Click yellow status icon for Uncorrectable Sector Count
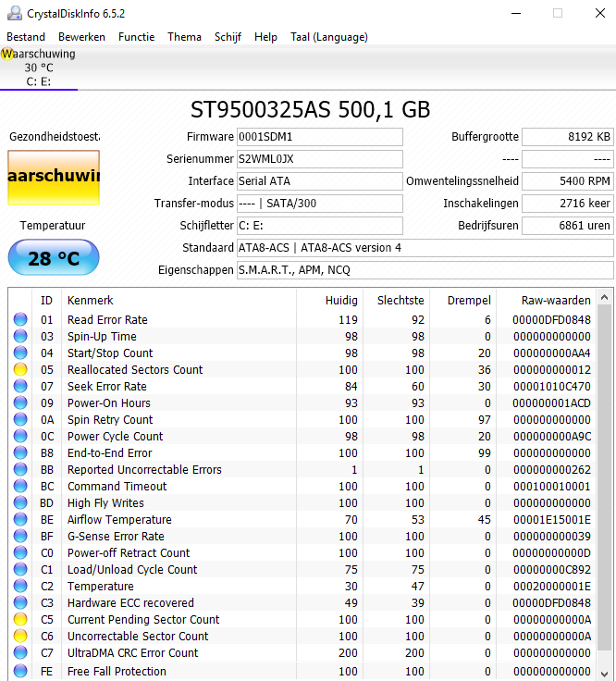 [20, 636]
